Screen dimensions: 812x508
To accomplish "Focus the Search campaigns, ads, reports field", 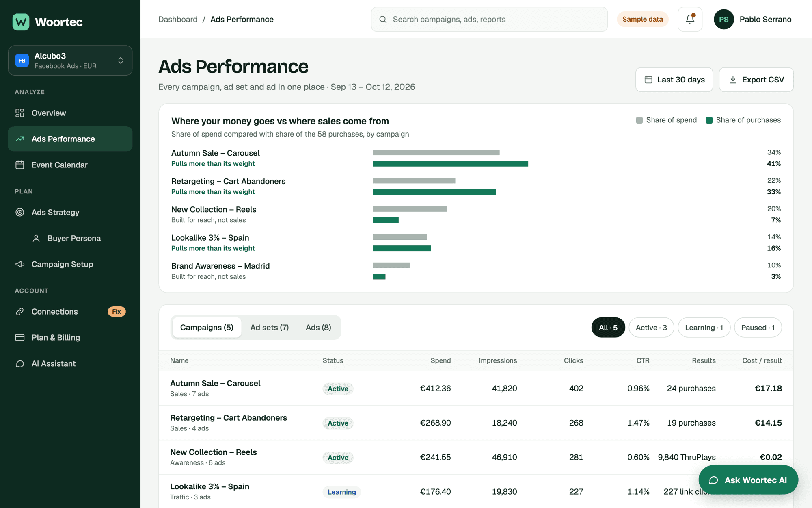I will point(489,19).
